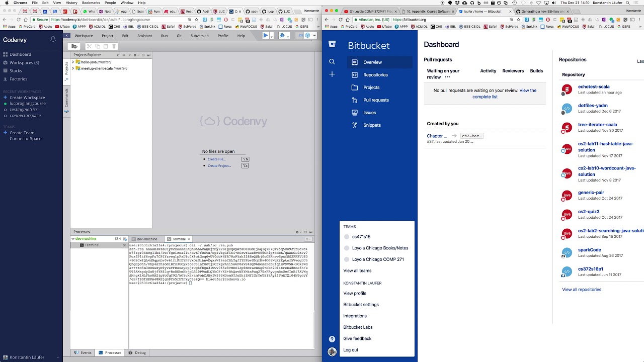Click Create Project link in Codenvy editor

click(x=219, y=166)
